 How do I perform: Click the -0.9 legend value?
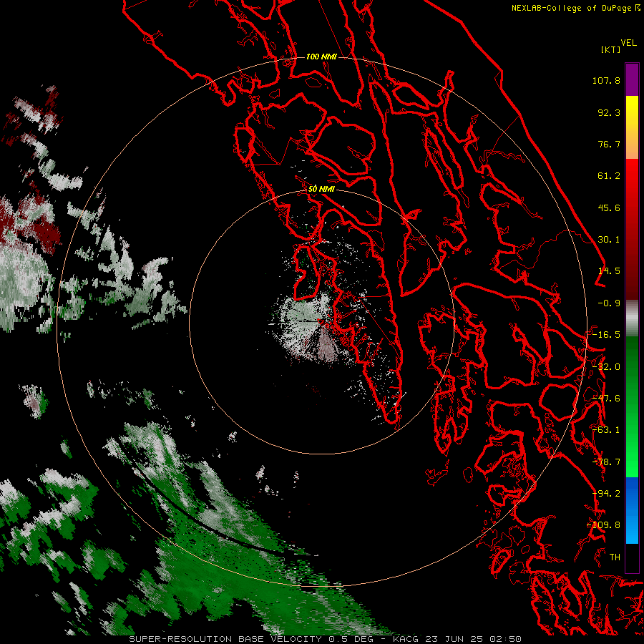(x=609, y=303)
